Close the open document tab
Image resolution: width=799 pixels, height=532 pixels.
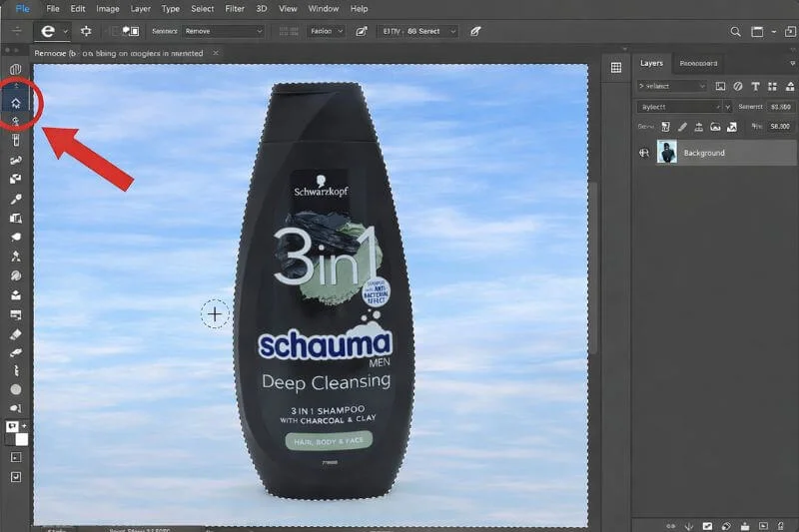tap(216, 53)
